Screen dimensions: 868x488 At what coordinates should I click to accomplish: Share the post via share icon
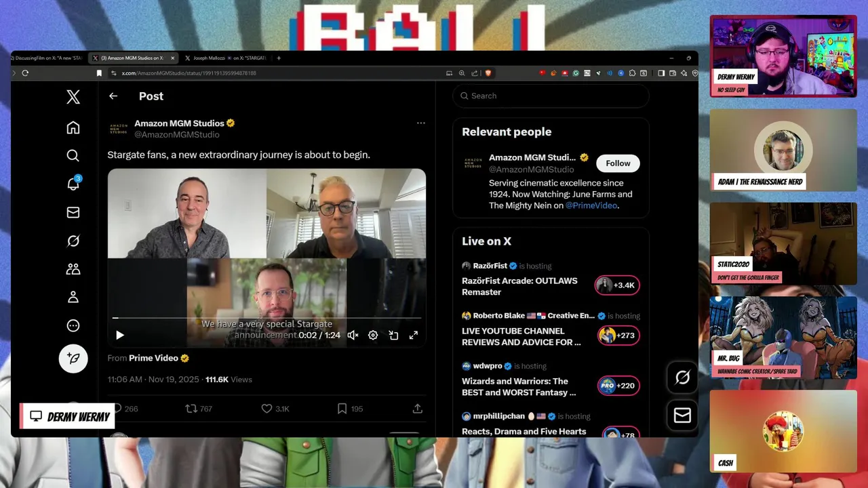click(x=418, y=409)
